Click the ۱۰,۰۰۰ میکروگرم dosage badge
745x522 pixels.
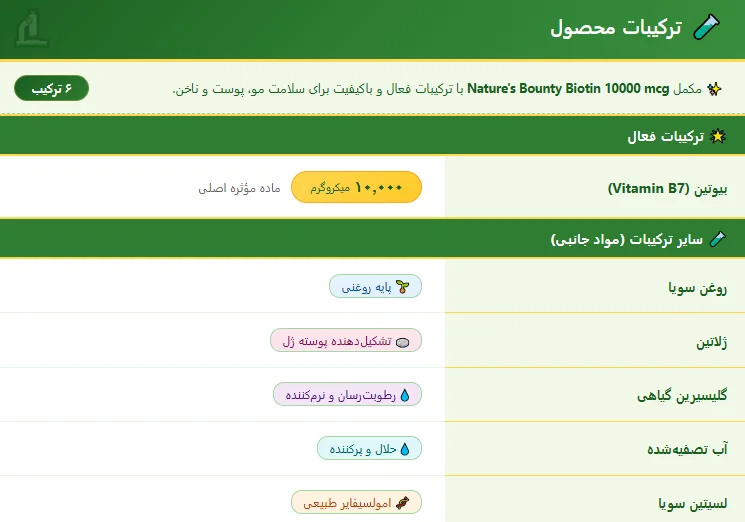pos(356,188)
